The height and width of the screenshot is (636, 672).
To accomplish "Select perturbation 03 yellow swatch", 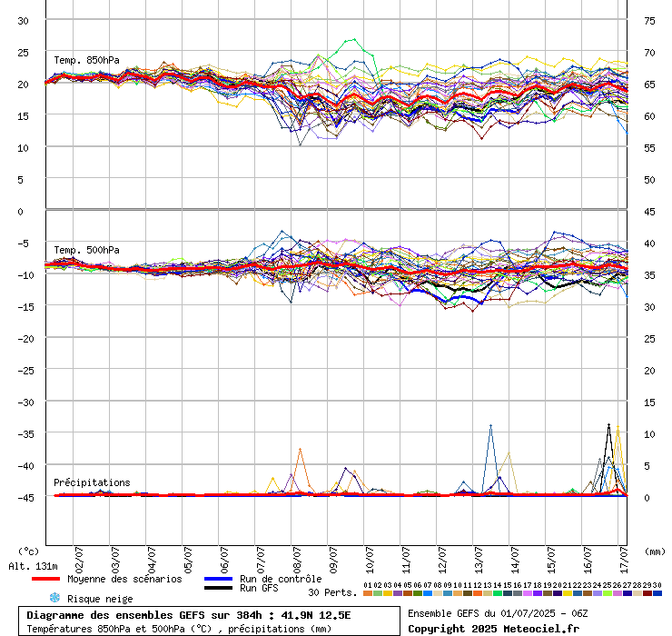I will [x=388, y=593].
